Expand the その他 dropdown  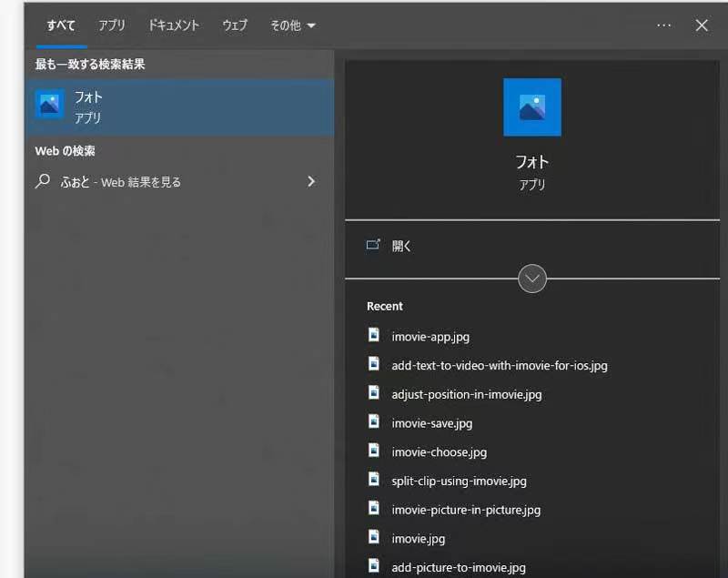tap(293, 25)
